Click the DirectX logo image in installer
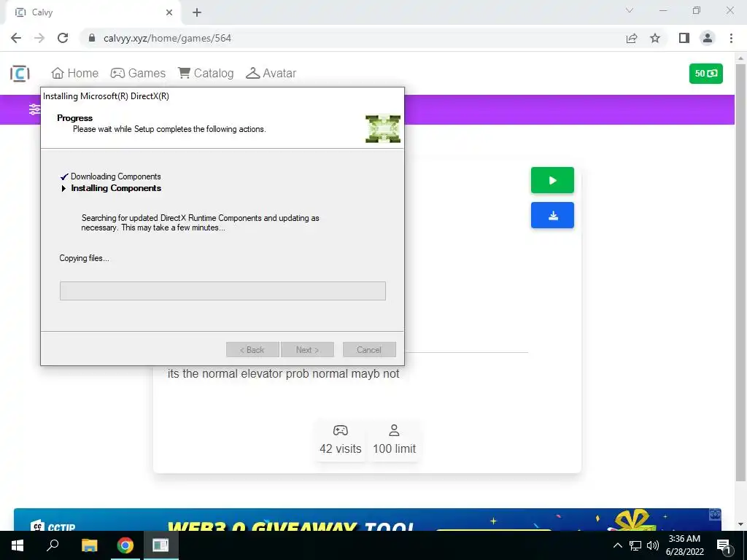The width and height of the screenshot is (747, 560). 383,128
